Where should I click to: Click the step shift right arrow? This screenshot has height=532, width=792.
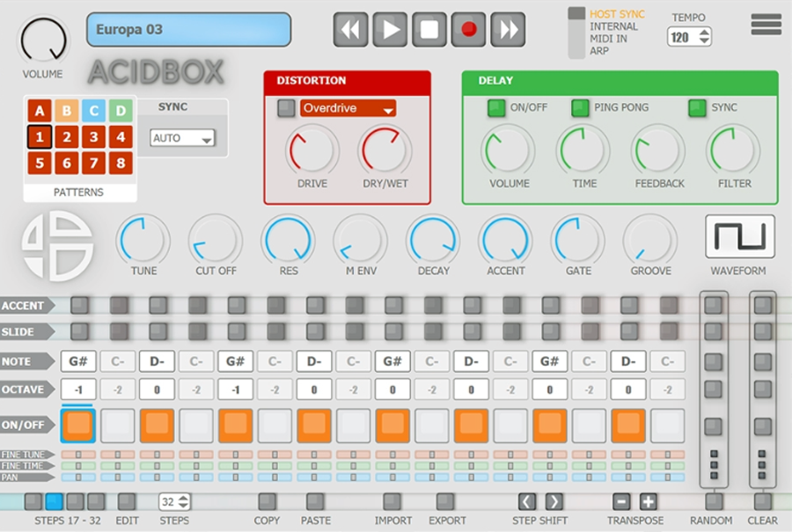[x=554, y=501]
